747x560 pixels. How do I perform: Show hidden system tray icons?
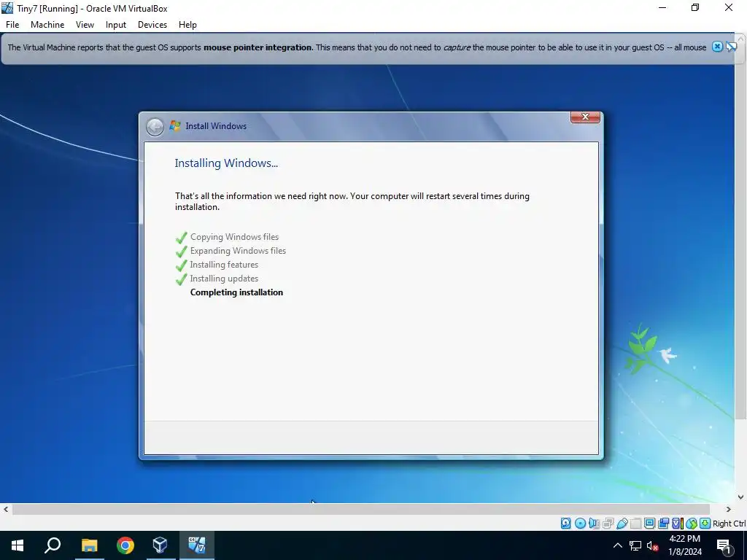click(617, 545)
